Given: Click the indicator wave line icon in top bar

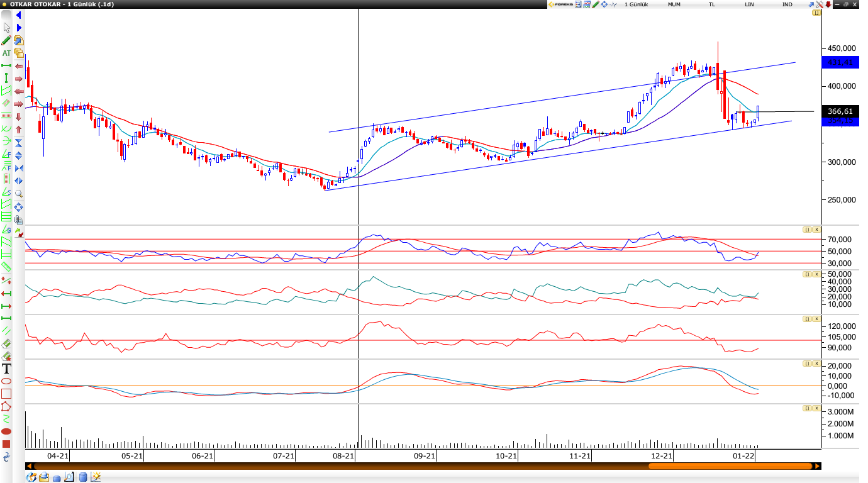Looking at the screenshot, I should tap(613, 4).
